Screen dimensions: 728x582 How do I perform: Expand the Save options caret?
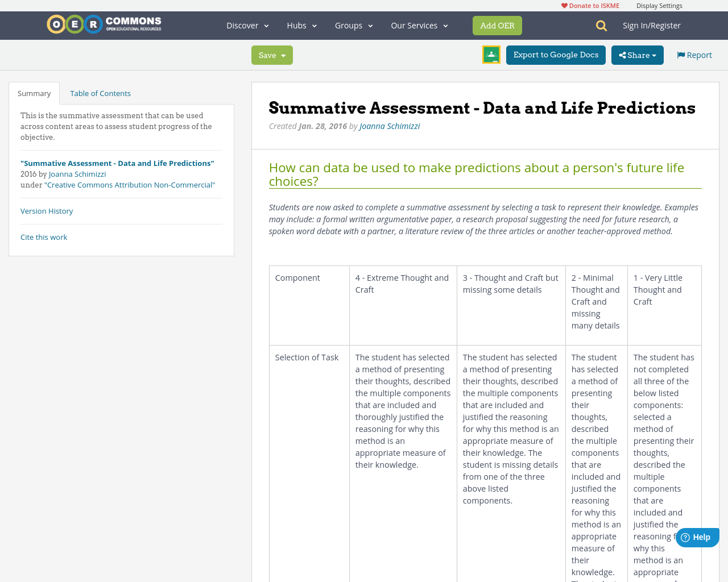283,54
